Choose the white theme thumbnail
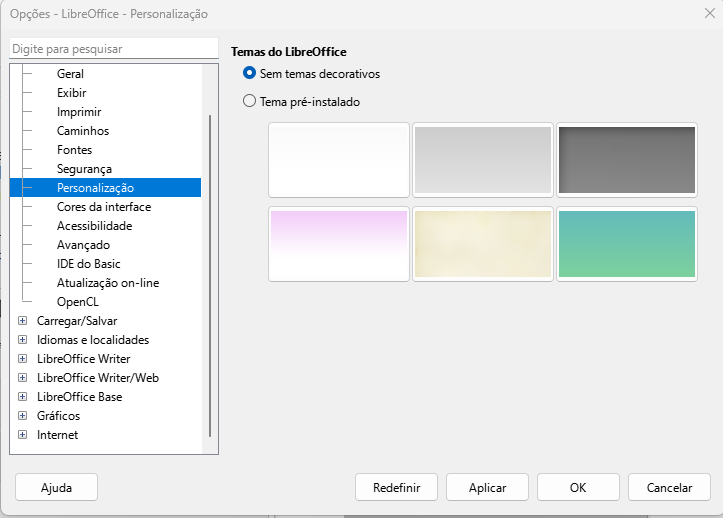The width and height of the screenshot is (723, 518). [339, 160]
